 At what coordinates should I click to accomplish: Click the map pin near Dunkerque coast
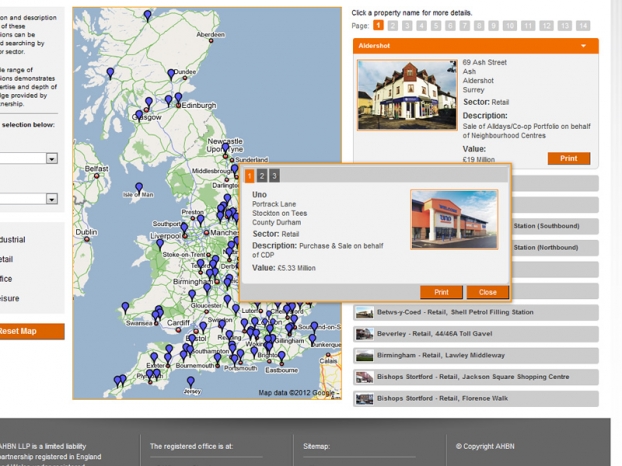coord(313,339)
